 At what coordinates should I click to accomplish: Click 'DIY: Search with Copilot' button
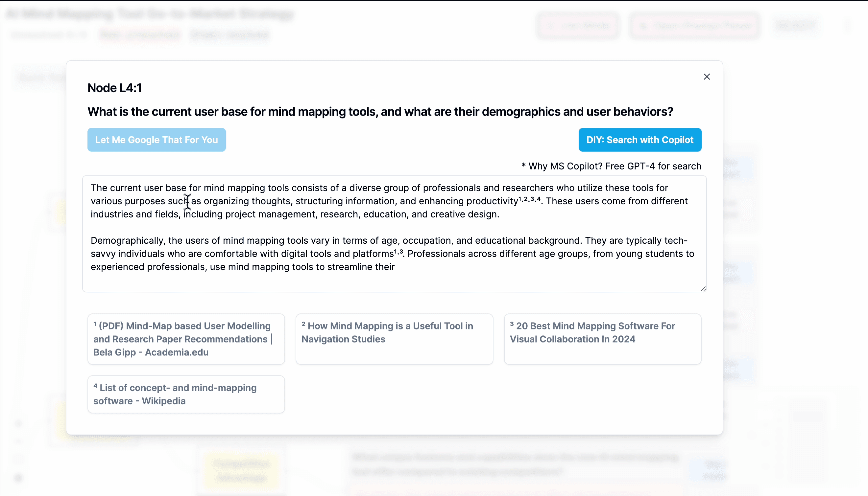click(640, 139)
